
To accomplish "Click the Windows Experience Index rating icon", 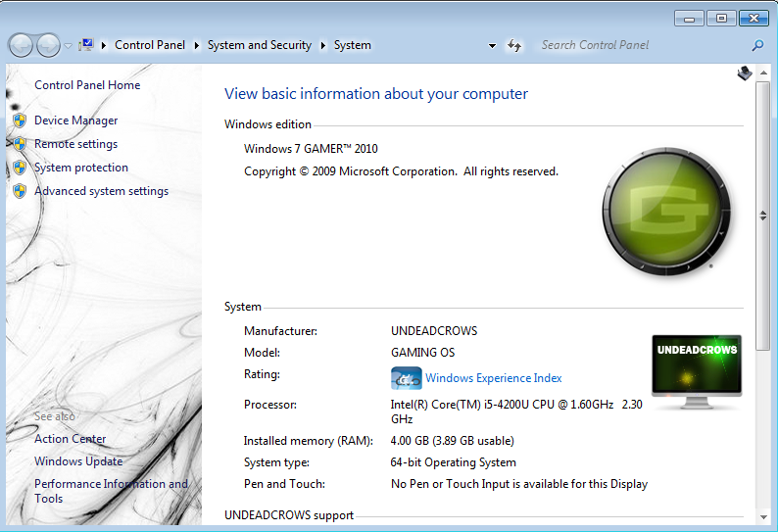I will tap(407, 378).
